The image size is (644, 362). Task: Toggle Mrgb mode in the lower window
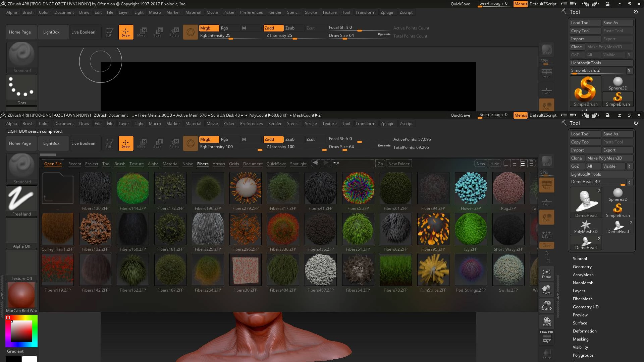(209, 139)
